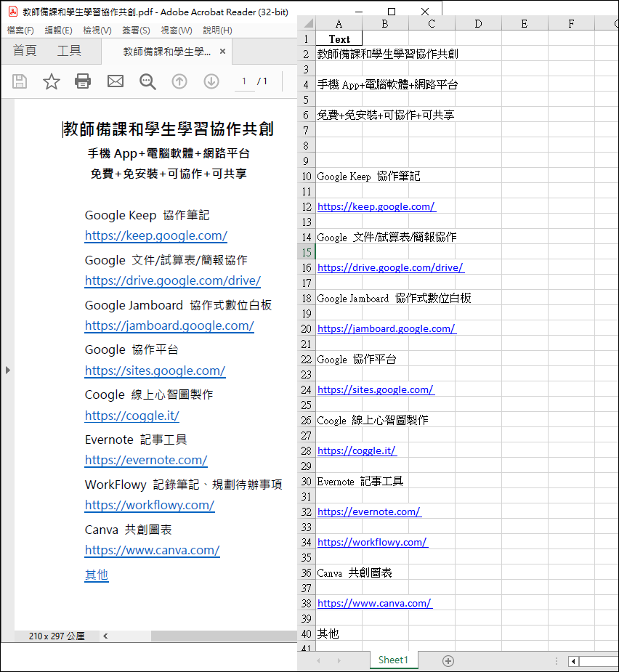Select the Sheet1 worksheet tab
The image size is (619, 672).
tap(393, 660)
